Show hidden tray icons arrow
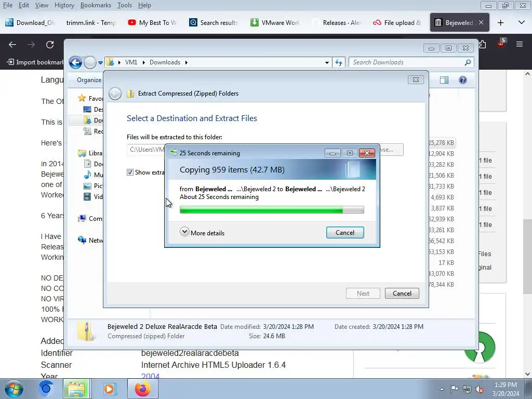The width and height of the screenshot is (532, 399). (x=442, y=389)
